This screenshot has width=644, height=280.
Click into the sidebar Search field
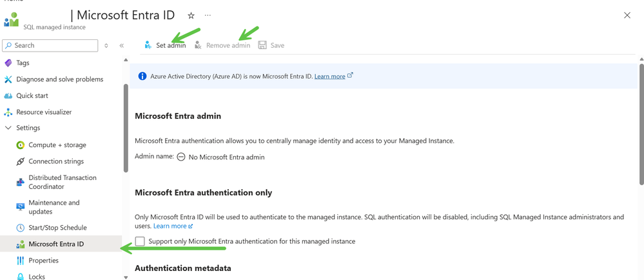pyautogui.click(x=50, y=45)
